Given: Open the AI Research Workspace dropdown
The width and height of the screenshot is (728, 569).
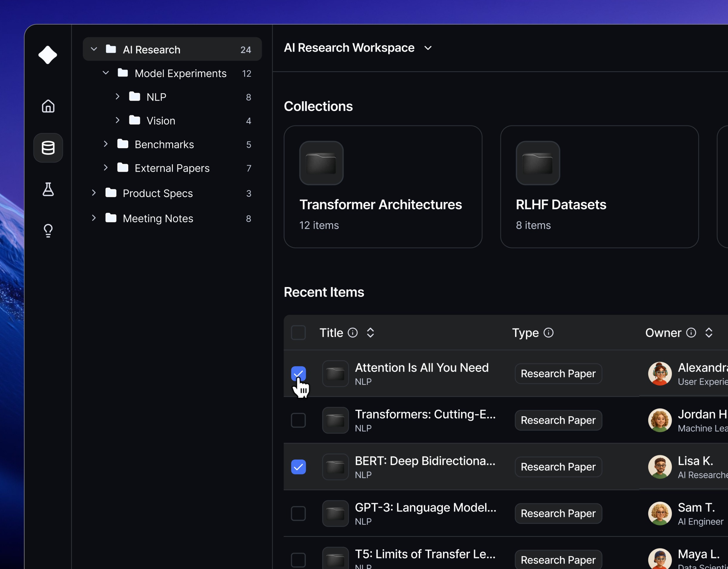Looking at the screenshot, I should pyautogui.click(x=428, y=48).
